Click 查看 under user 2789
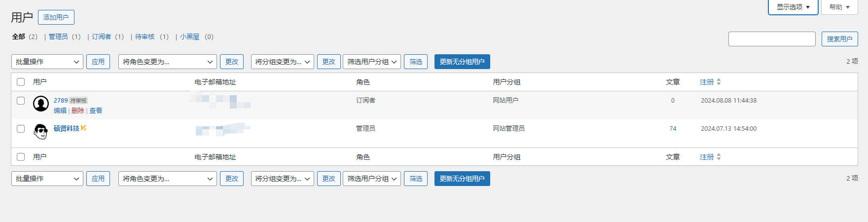868x222 pixels. click(96, 111)
